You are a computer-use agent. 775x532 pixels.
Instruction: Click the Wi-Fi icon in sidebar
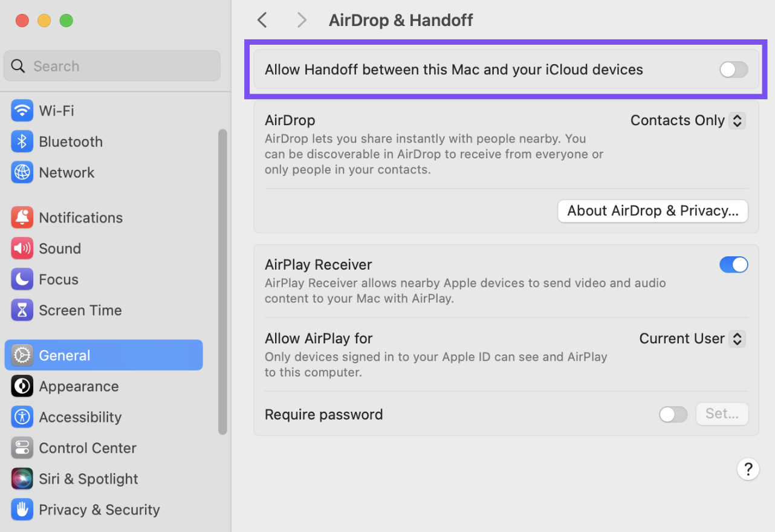point(22,111)
